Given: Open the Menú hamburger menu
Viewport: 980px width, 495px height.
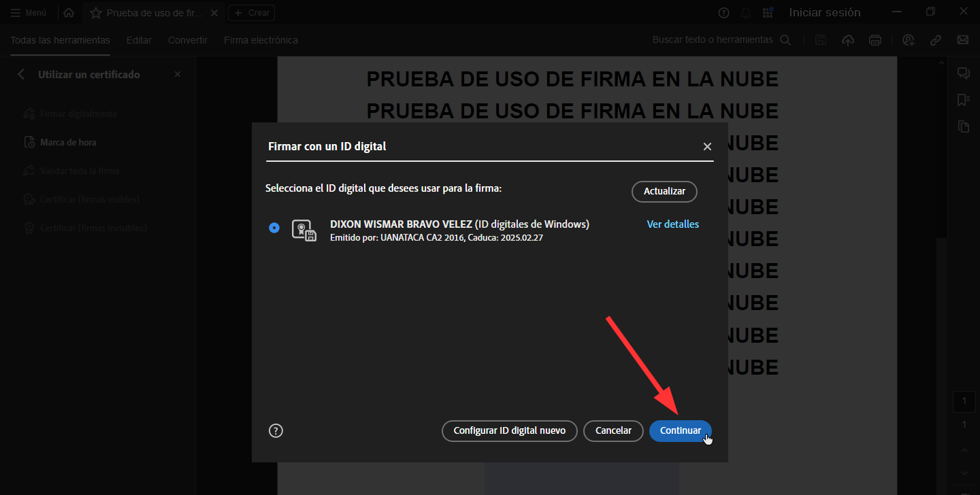Looking at the screenshot, I should (x=29, y=13).
